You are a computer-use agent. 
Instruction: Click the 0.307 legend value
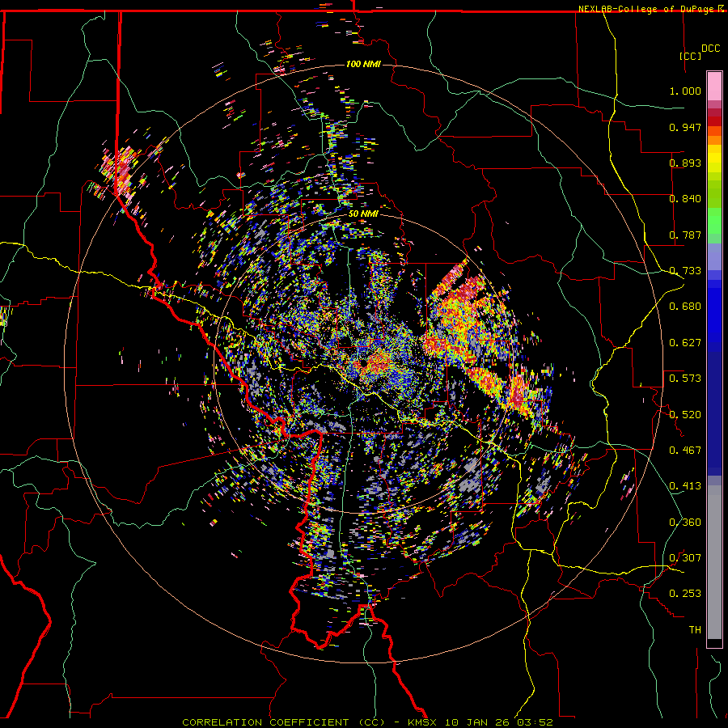(x=685, y=558)
